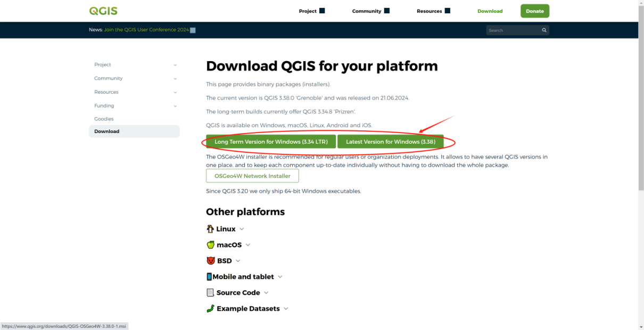The height and width of the screenshot is (330, 644).
Task: Click the Example Datasets icon
Action: pos(210,309)
